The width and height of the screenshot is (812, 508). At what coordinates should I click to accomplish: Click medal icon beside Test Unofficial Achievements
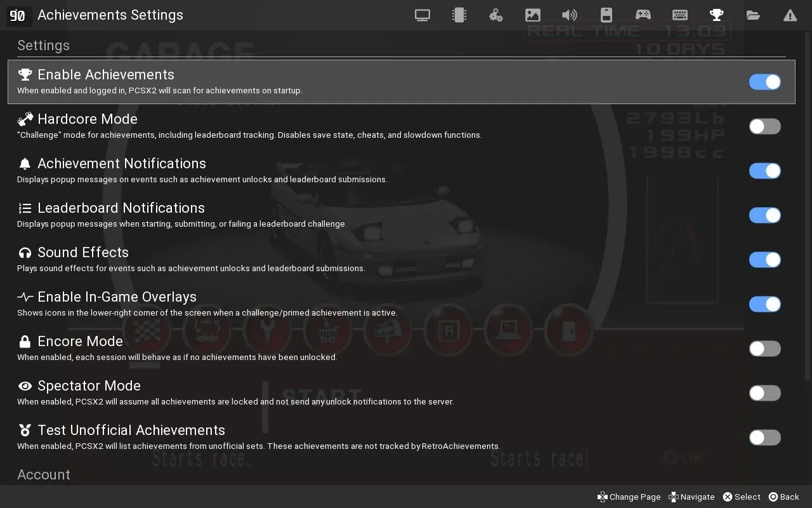pos(25,431)
